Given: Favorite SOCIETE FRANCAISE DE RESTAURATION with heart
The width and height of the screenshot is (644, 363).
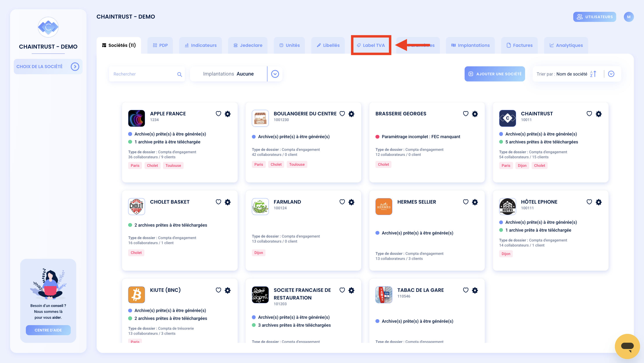Looking at the screenshot, I should (342, 290).
